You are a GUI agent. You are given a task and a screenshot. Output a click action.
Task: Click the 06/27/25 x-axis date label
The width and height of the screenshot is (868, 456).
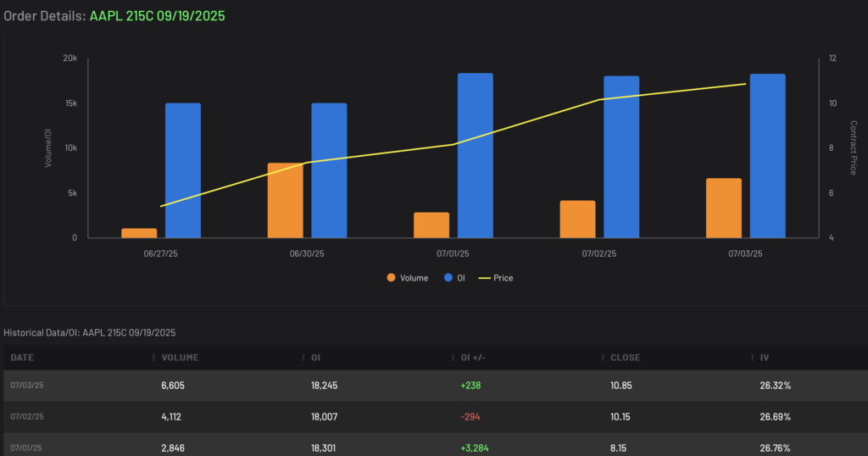tap(160, 253)
